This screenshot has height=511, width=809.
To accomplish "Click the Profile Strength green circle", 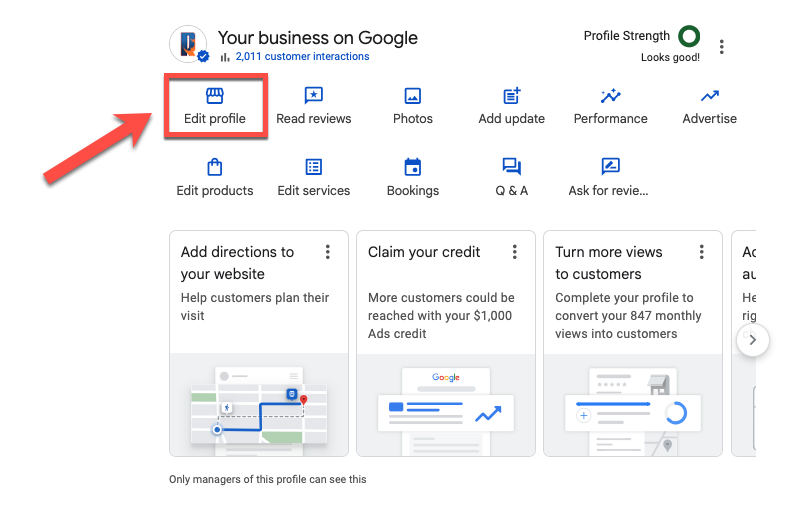I will point(689,36).
